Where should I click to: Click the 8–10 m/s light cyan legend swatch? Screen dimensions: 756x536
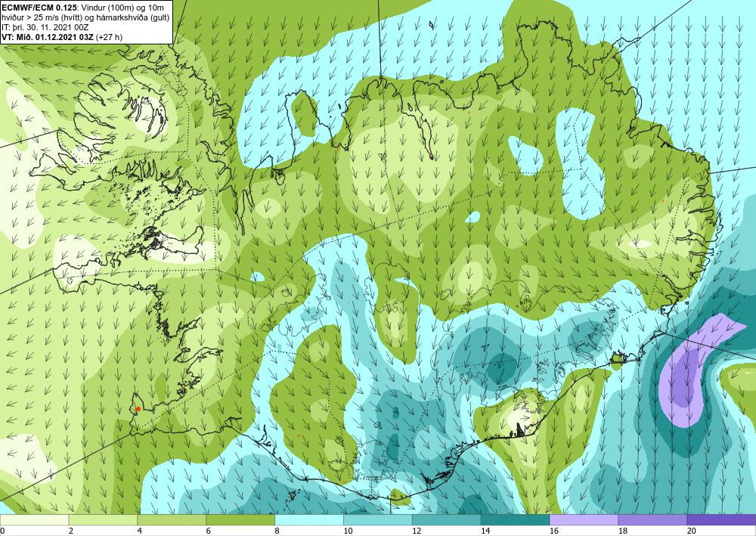(x=309, y=519)
